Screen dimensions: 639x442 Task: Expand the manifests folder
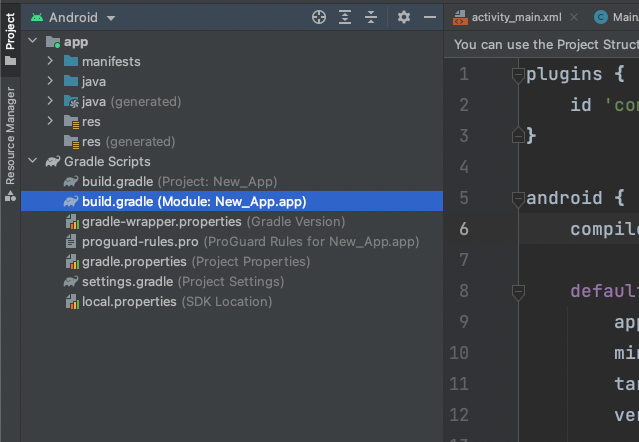pyautogui.click(x=50, y=61)
